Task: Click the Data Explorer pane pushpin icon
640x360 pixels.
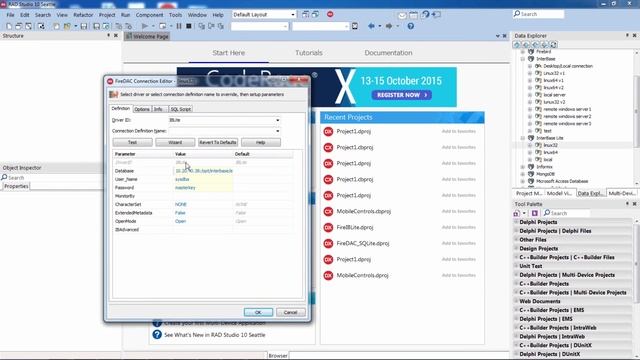Action: coord(627,36)
